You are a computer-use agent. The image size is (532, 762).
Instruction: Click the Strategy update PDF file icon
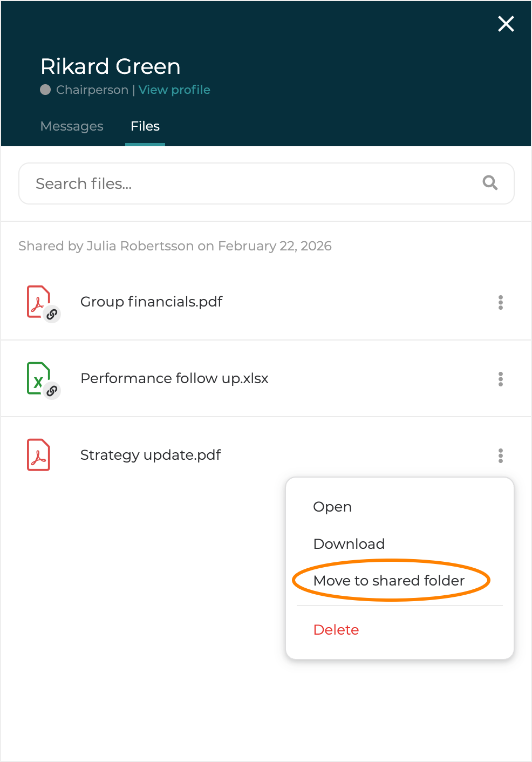(38, 455)
